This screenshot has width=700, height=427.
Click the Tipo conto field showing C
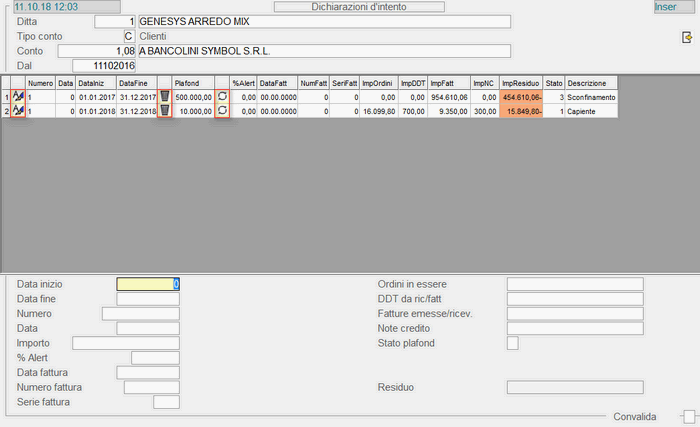coord(128,36)
